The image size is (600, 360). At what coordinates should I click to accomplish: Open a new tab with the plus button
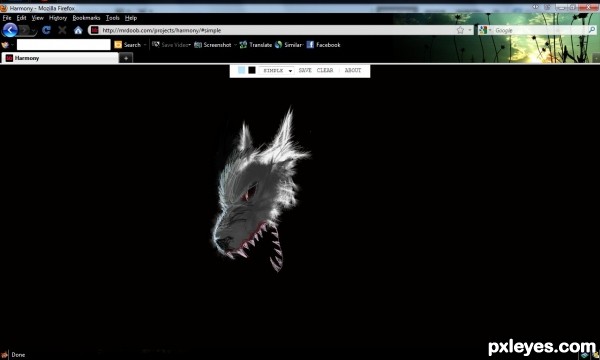click(x=126, y=58)
